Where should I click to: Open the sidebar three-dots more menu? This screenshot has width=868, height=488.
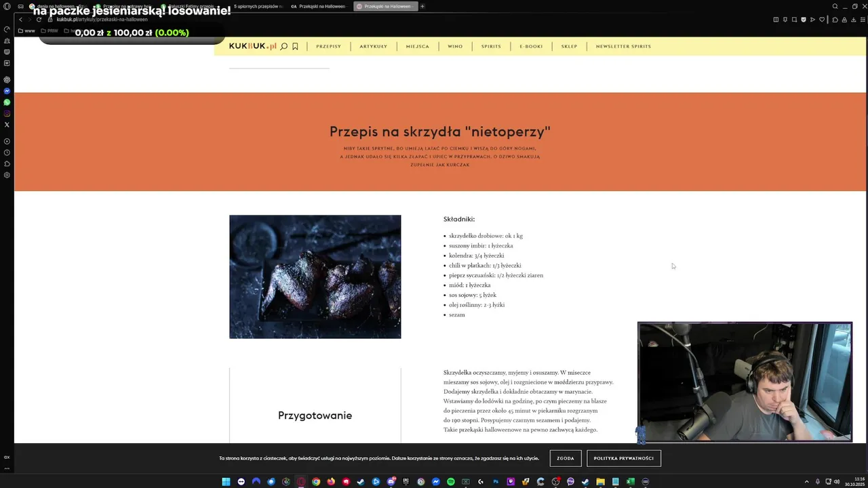click(7, 468)
